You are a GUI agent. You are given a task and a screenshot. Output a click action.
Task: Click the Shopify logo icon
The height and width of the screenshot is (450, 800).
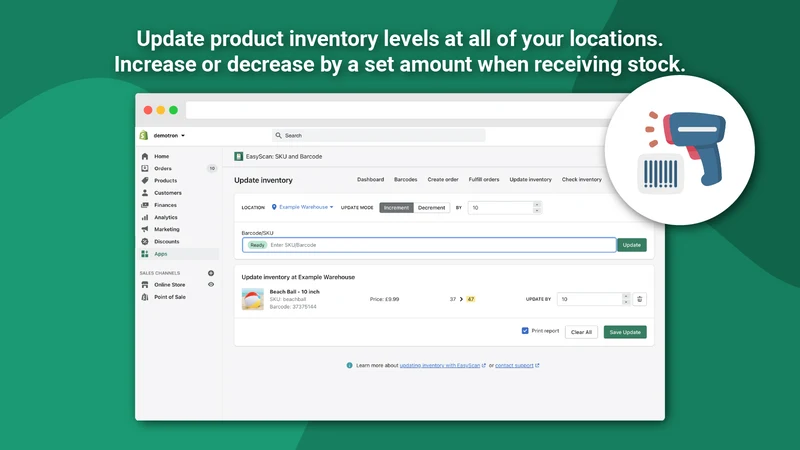[144, 135]
